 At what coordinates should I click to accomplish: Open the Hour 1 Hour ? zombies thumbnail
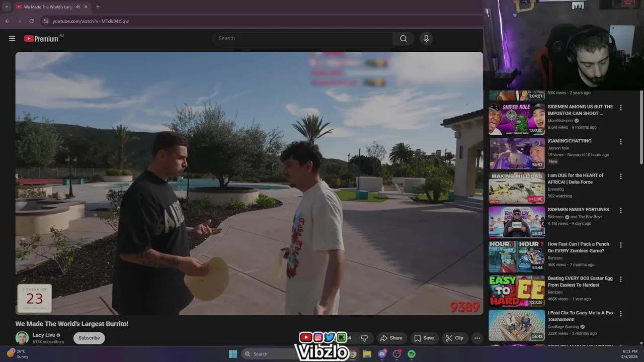pos(517,256)
